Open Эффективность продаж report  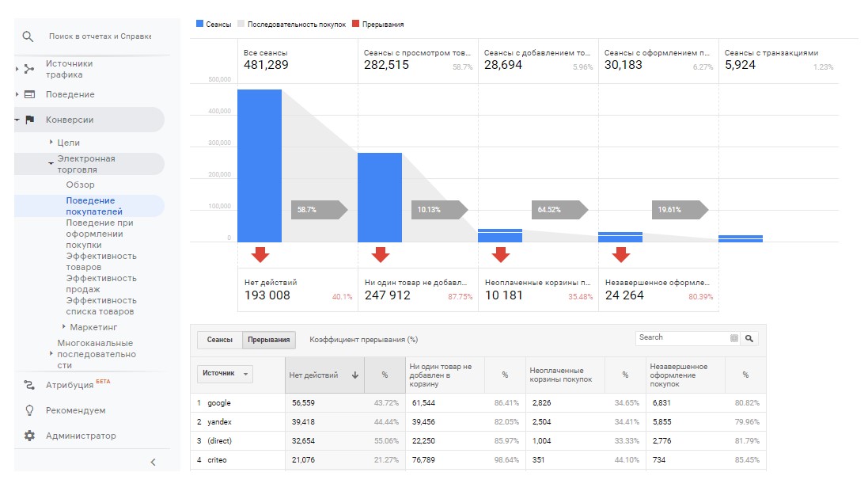point(101,284)
